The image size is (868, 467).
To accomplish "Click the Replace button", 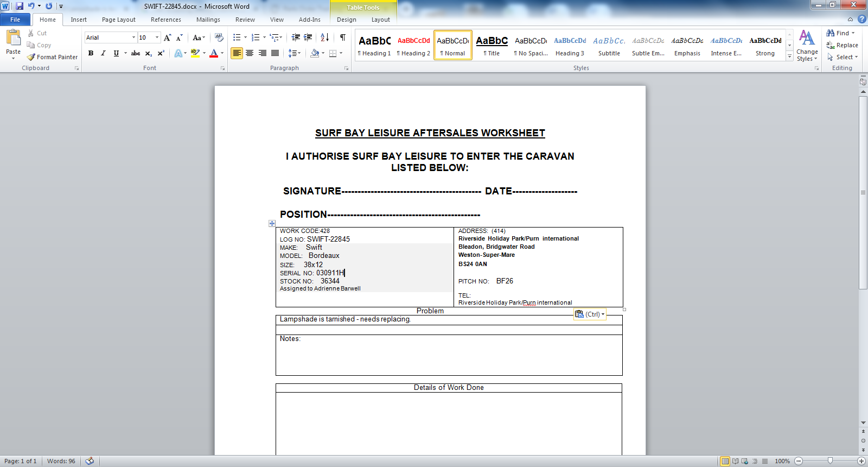I will (x=843, y=45).
